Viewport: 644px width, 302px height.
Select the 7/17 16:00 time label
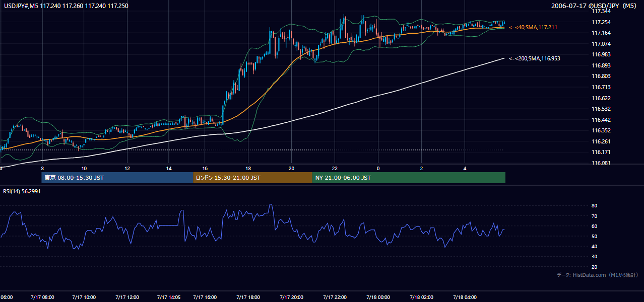205,297
